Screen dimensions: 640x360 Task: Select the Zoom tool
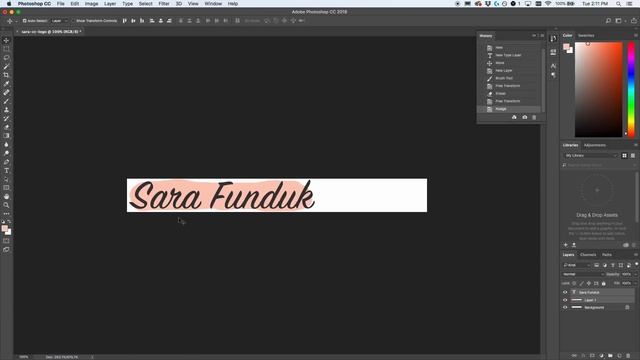pos(6,205)
